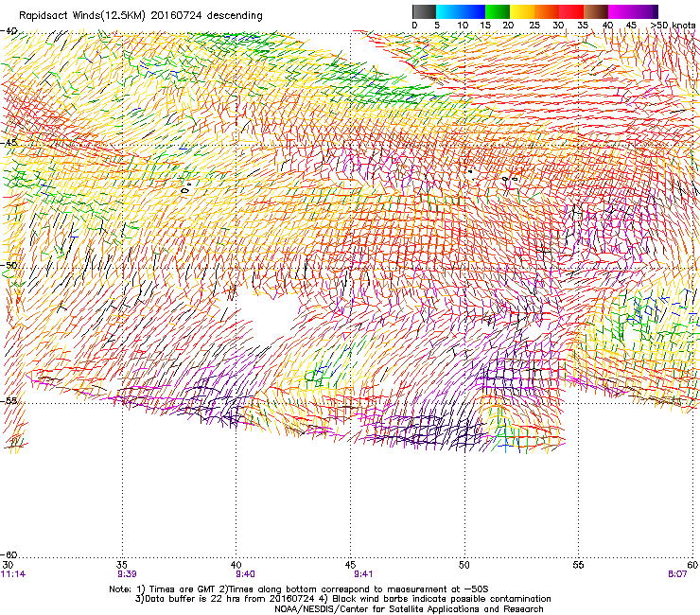This screenshot has height=615, width=700.
Task: Click the red 30-35 knots legend segment
Action: 571,11
